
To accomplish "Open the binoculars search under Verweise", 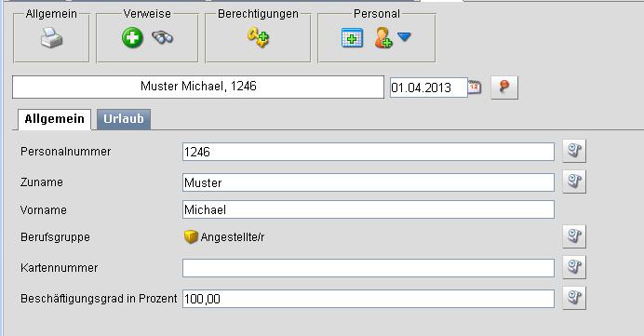I will [163, 37].
